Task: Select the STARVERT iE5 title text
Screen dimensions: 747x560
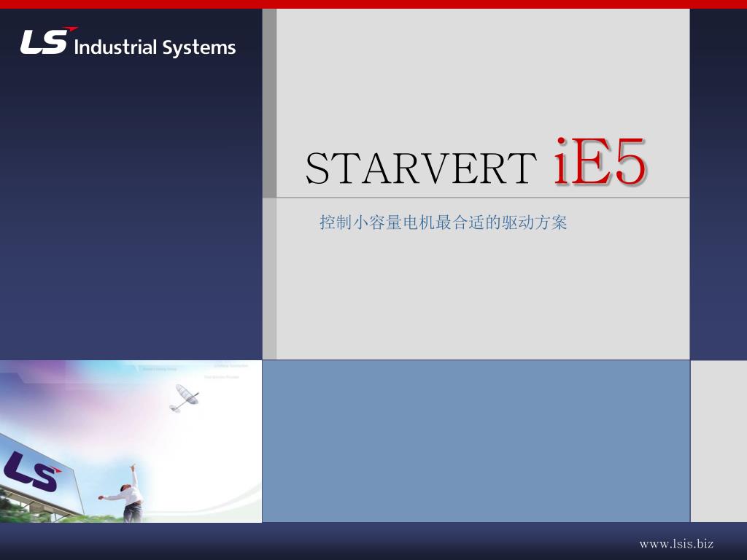Action: pos(476,162)
